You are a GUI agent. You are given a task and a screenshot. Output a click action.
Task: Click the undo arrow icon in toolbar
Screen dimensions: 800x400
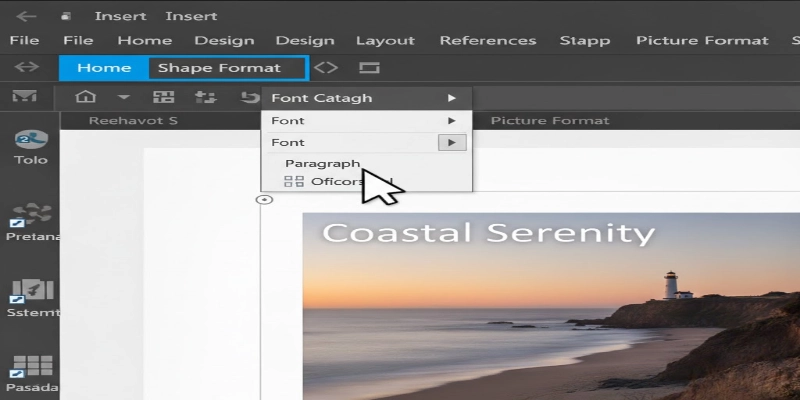pos(249,97)
